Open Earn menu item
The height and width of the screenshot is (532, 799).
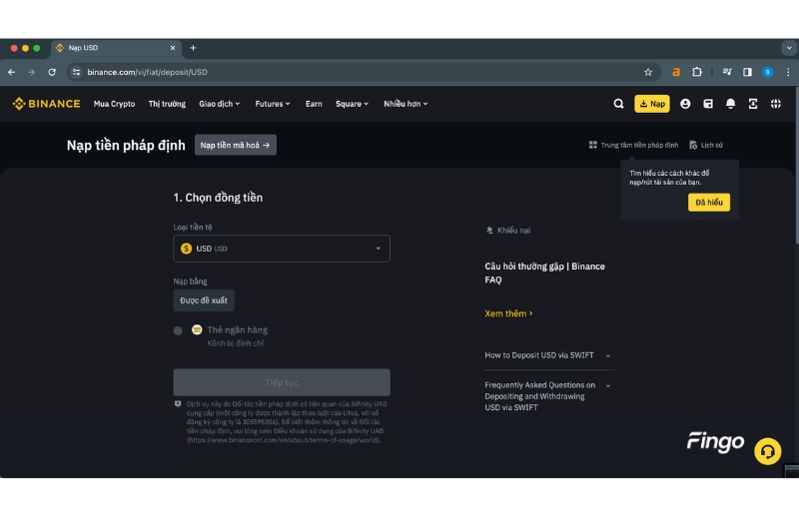pyautogui.click(x=314, y=104)
